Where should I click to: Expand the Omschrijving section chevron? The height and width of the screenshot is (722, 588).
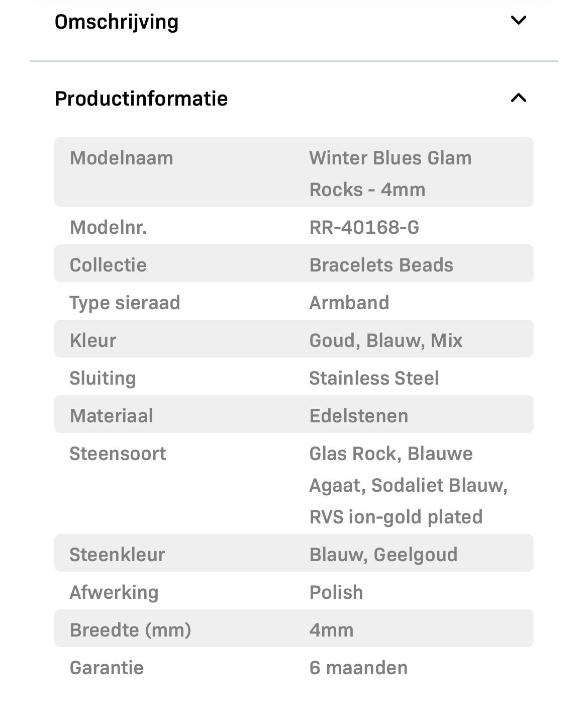518,21
